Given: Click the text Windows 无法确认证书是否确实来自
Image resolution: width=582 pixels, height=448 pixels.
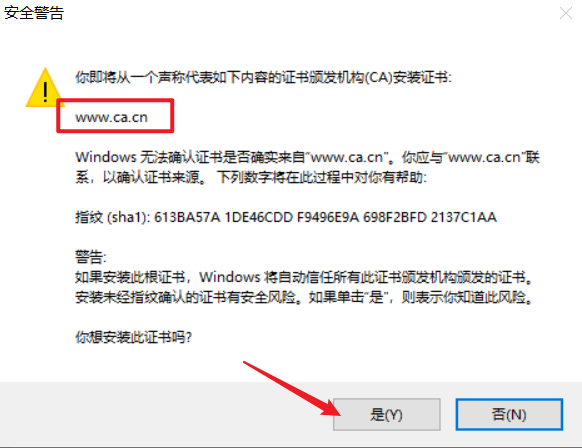Looking at the screenshot, I should [190, 157].
